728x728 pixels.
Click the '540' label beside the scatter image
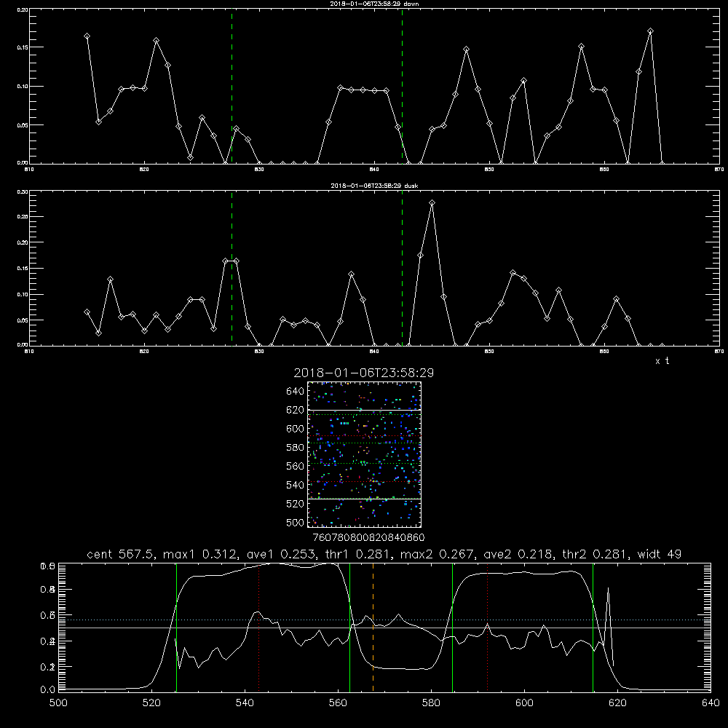click(x=296, y=485)
